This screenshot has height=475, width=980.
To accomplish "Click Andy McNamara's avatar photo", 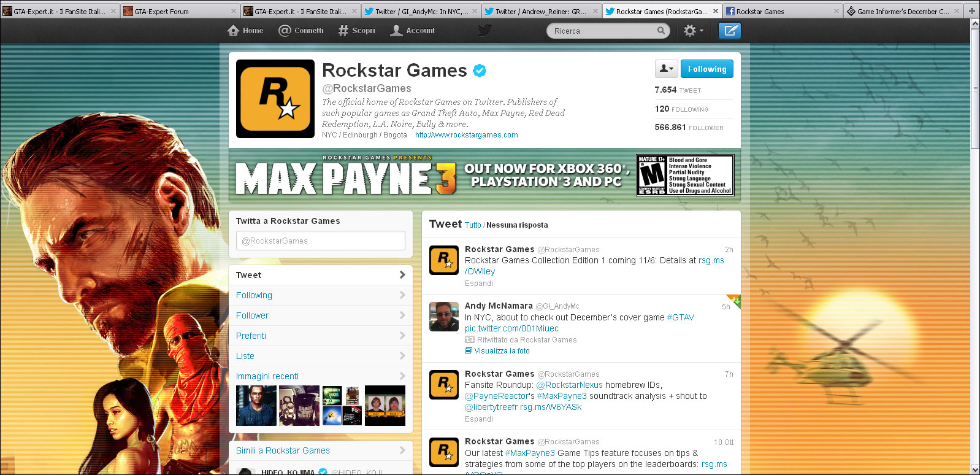I will (444, 317).
